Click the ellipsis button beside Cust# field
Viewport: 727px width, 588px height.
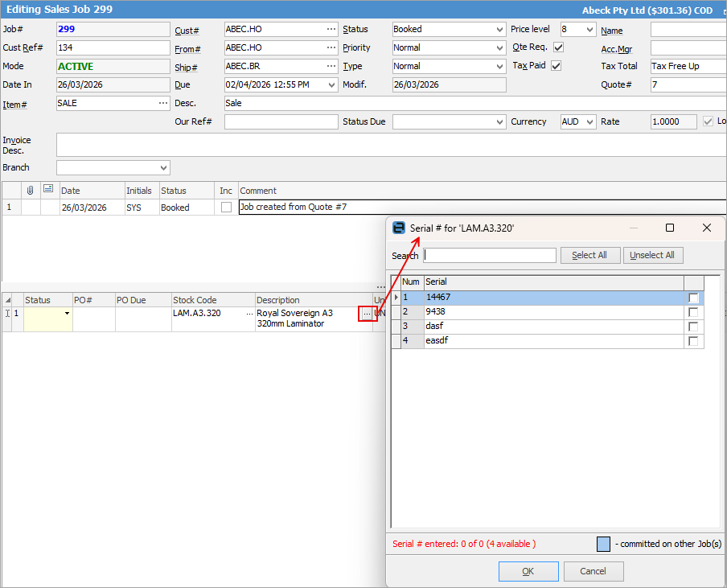331,29
